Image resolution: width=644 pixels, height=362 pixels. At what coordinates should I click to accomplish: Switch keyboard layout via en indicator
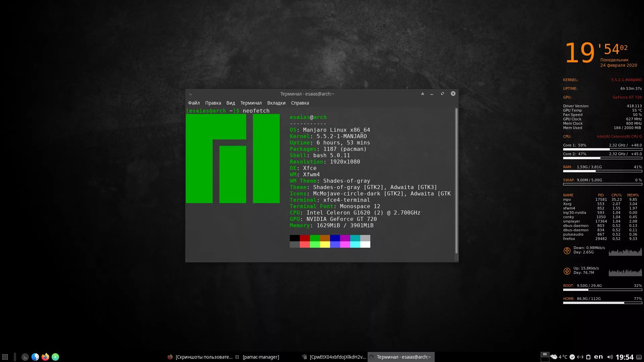click(x=598, y=357)
